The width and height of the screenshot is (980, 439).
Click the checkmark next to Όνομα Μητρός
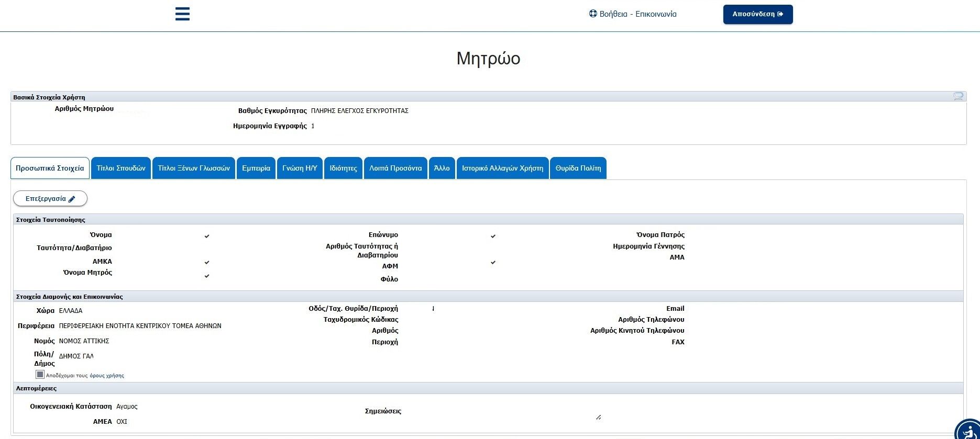[207, 276]
